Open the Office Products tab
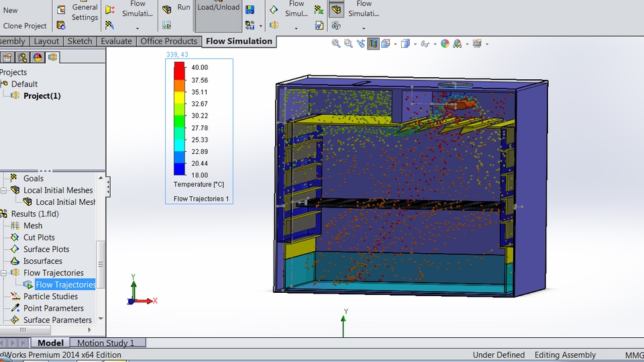The image size is (644, 362). (169, 41)
